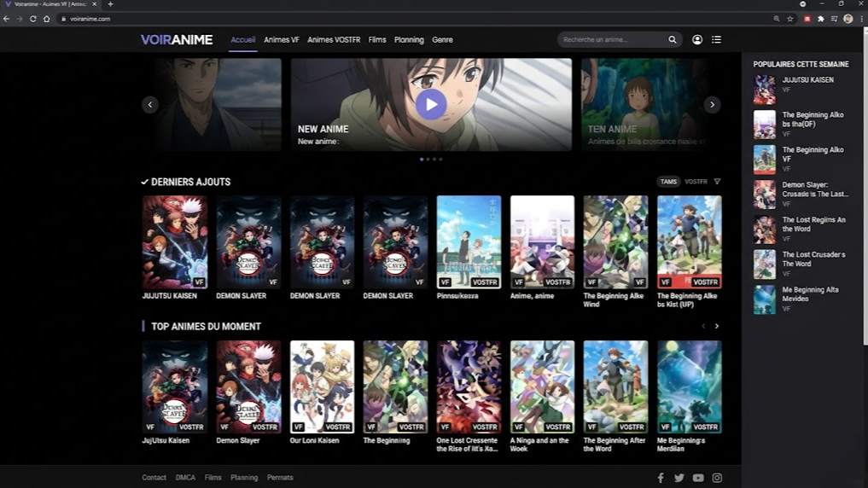868x488 pixels.
Task: Open the DMCA link in footer
Action: point(185,478)
